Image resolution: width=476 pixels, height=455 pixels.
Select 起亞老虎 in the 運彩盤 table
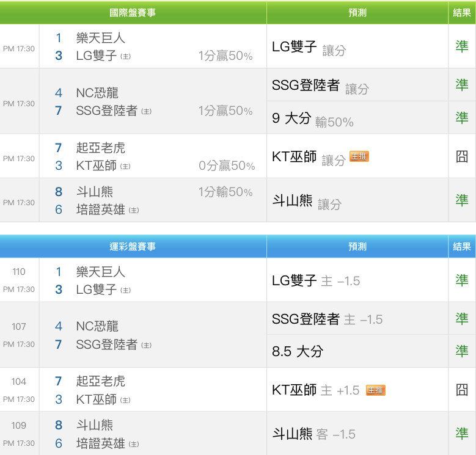coord(100,381)
